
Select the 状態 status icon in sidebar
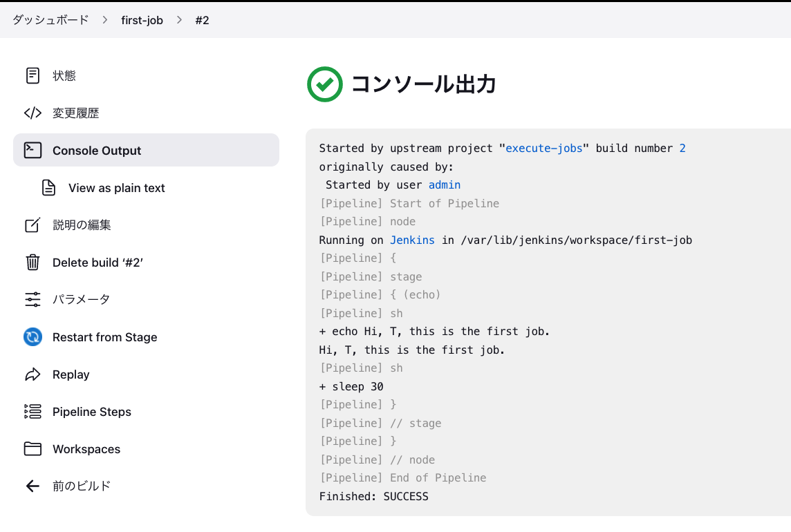tap(32, 75)
